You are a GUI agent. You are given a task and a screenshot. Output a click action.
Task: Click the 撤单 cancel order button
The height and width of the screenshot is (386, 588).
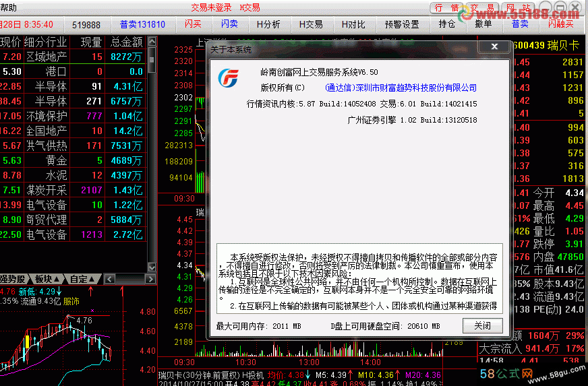(483, 24)
